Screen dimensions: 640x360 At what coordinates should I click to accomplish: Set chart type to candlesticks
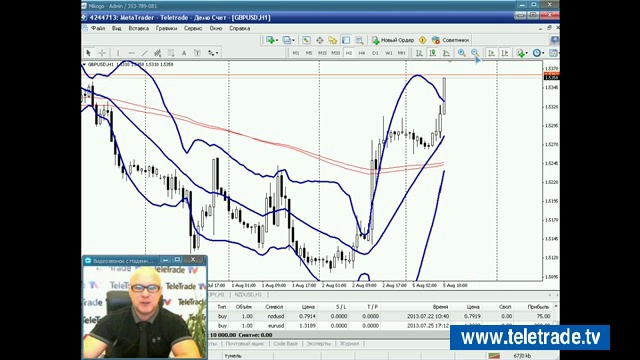(x=433, y=53)
